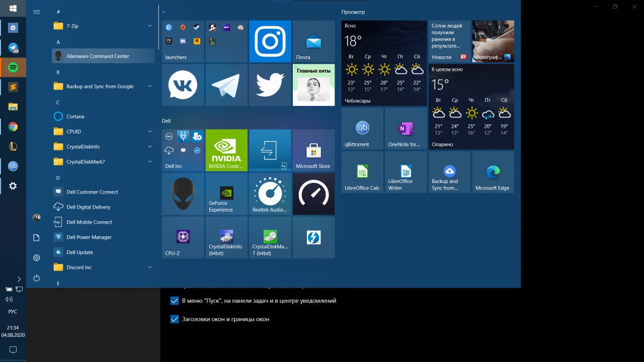
Task: Click the РУС language indicator
Action: (13, 312)
